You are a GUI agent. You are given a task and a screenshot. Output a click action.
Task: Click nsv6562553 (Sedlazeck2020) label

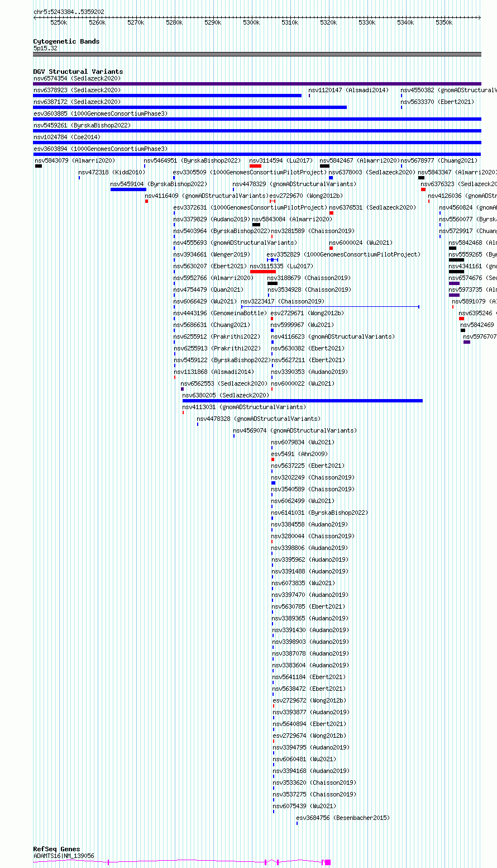click(x=224, y=383)
